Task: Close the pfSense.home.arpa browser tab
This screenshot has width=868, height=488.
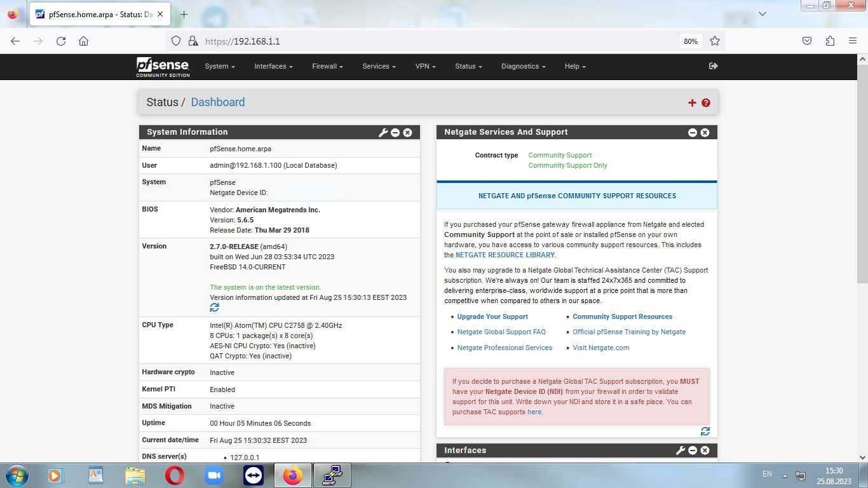Action: coord(159,14)
